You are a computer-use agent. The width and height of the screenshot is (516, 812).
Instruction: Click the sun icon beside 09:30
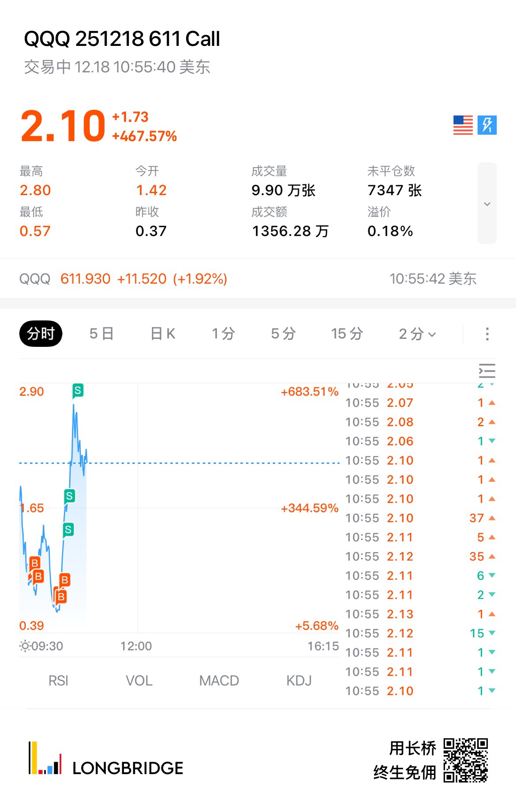[x=25, y=646]
